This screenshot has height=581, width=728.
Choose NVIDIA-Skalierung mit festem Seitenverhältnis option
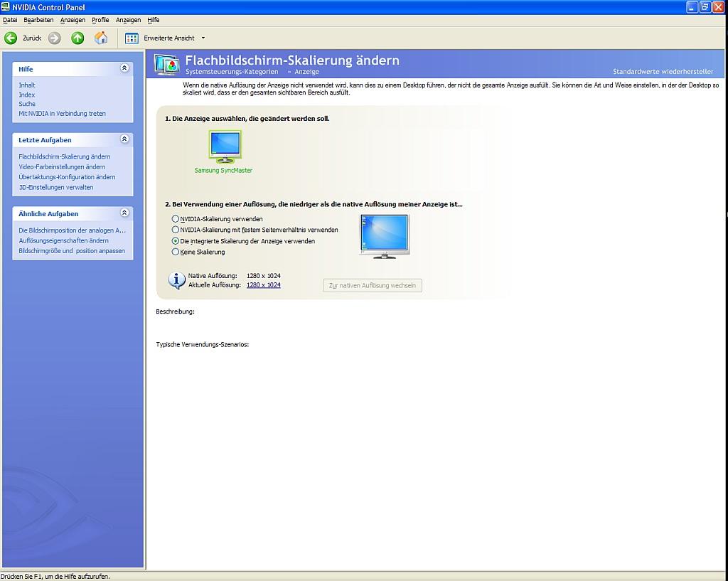(x=176, y=230)
